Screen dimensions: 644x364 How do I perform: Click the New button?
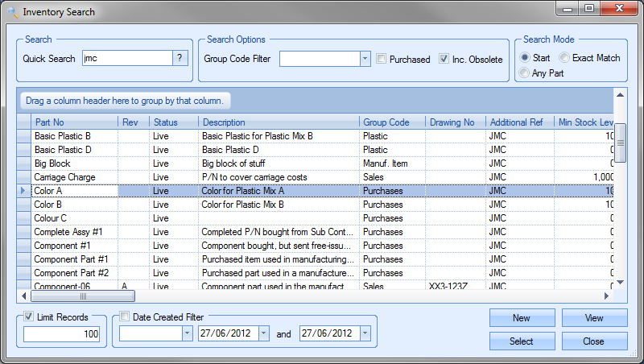(522, 318)
